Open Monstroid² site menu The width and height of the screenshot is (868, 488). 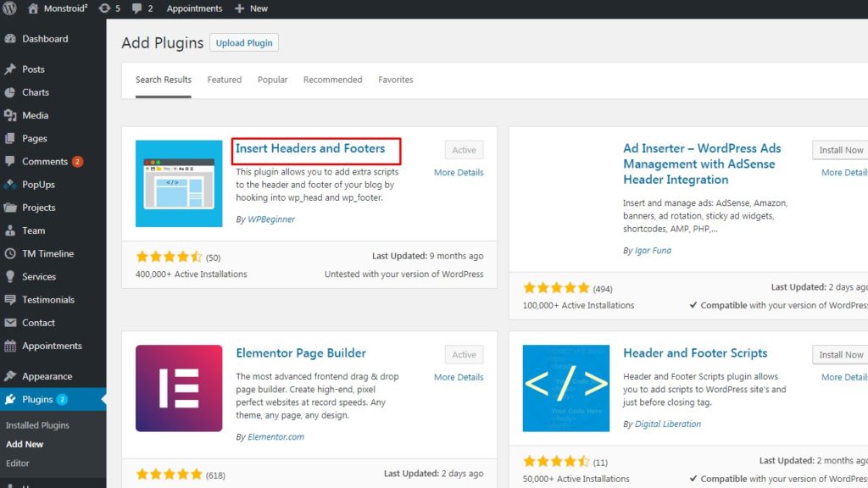point(58,8)
